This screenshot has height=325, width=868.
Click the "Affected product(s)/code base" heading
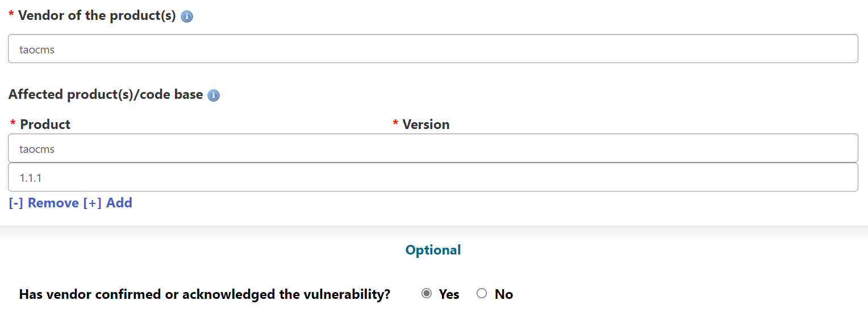pos(106,94)
